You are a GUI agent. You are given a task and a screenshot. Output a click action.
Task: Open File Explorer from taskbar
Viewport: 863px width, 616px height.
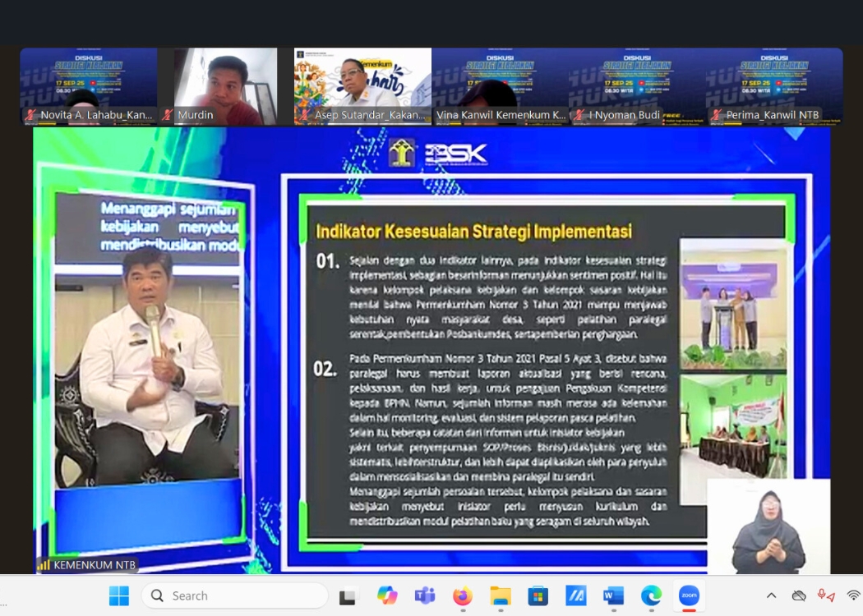click(500, 595)
